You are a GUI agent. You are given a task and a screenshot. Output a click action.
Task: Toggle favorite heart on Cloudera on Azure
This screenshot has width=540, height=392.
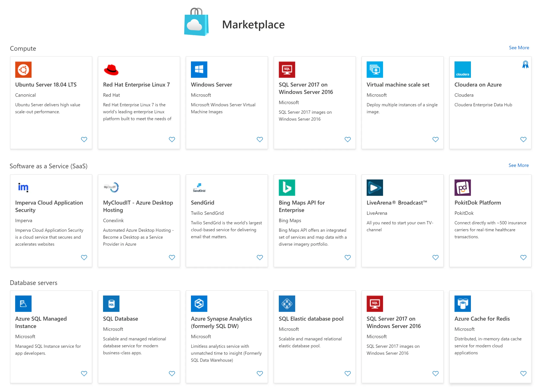coord(523,139)
